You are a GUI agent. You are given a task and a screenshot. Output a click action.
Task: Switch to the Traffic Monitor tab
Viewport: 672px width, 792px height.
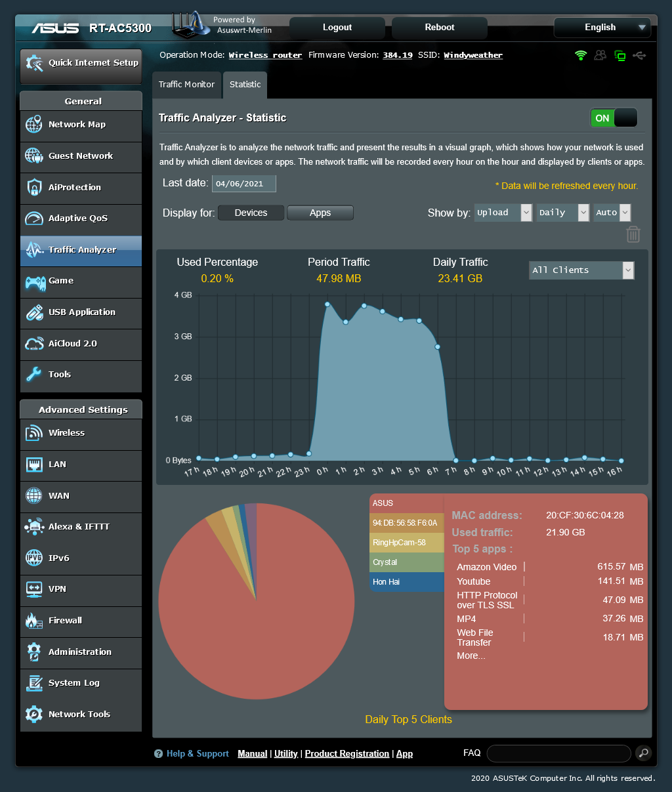click(186, 85)
